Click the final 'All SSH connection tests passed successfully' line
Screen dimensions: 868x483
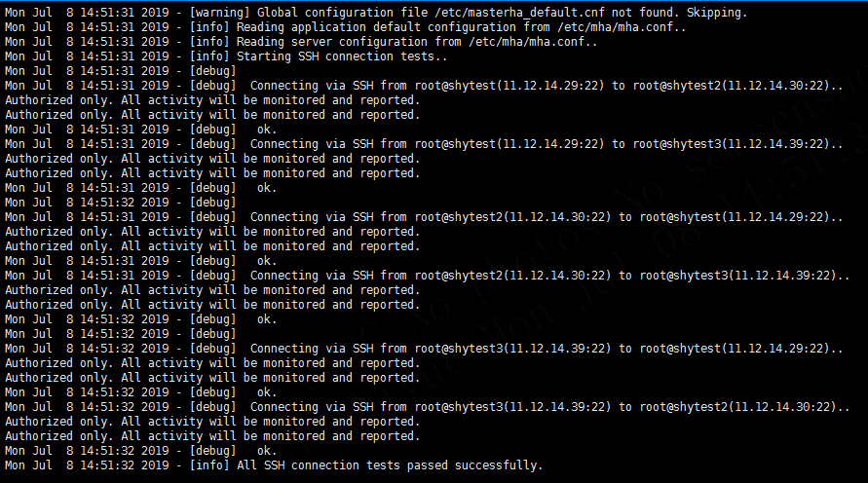274,465
